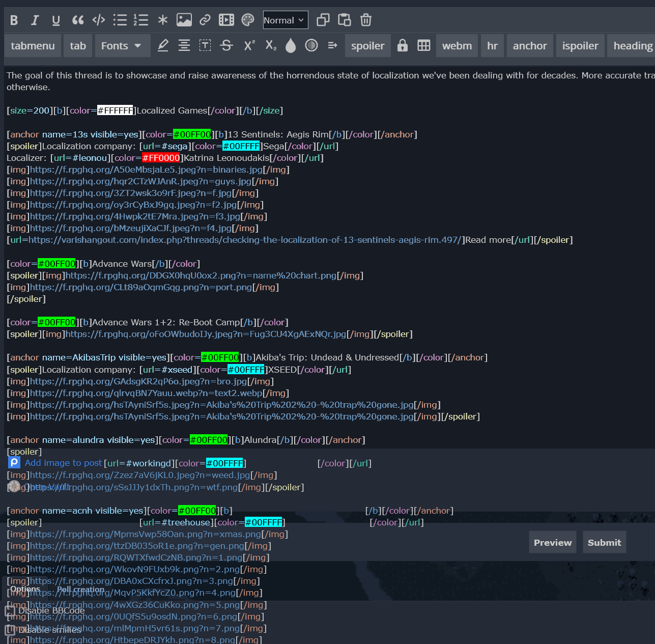Click the trash can icon
This screenshot has width=655, height=644.
click(366, 20)
